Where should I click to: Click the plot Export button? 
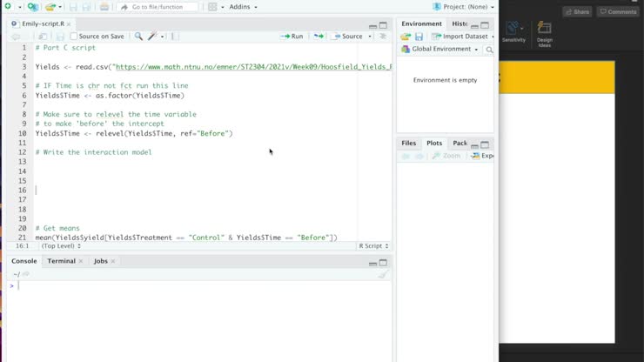[483, 156]
